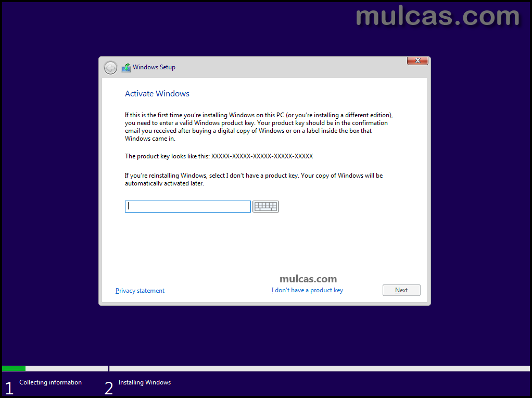Click the green filled part of progress bar
This screenshot has width=532, height=398.
click(14, 368)
